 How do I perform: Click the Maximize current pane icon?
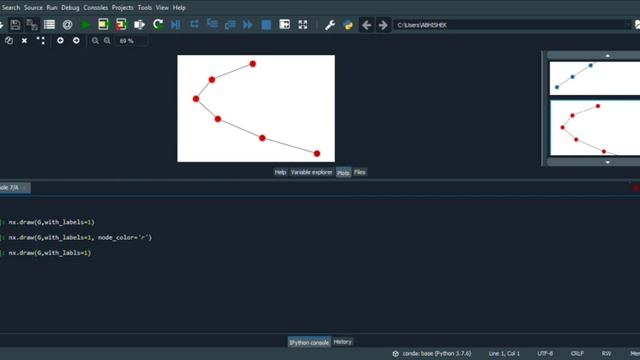pyautogui.click(x=284, y=24)
